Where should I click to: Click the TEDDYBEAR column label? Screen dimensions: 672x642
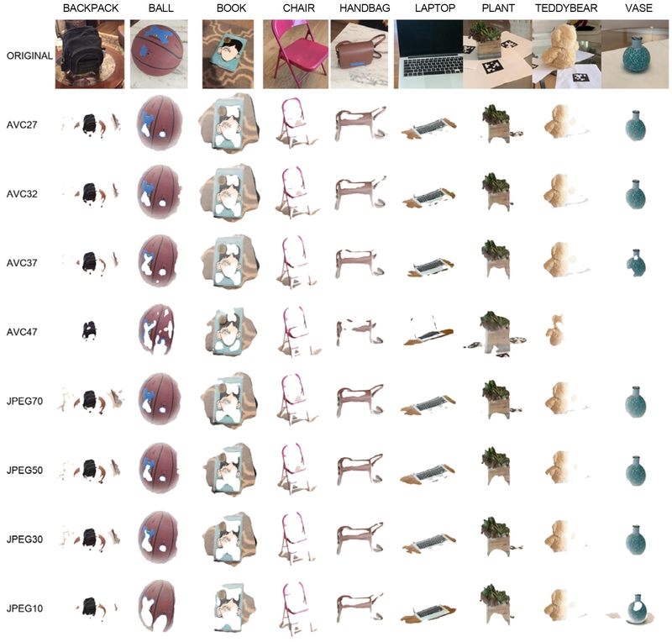(566, 8)
